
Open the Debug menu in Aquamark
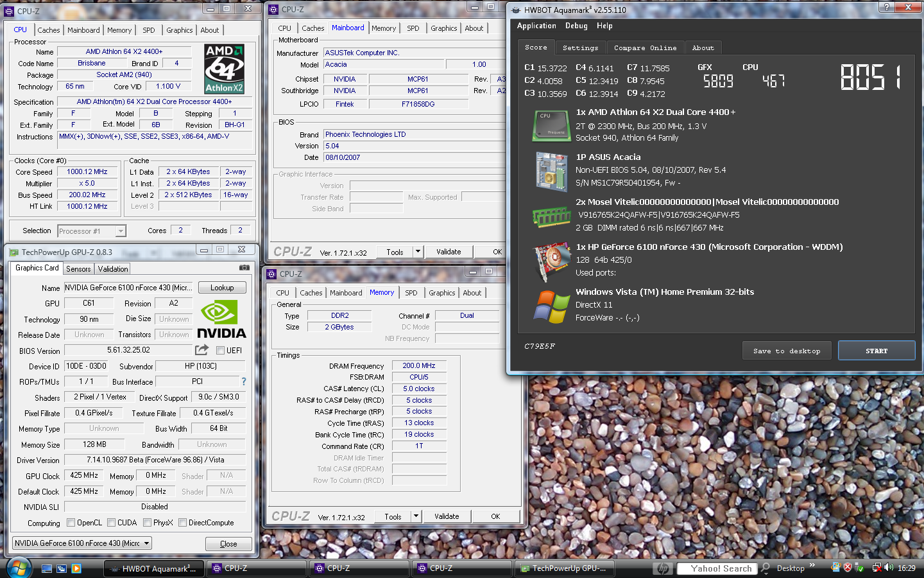pyautogui.click(x=576, y=26)
